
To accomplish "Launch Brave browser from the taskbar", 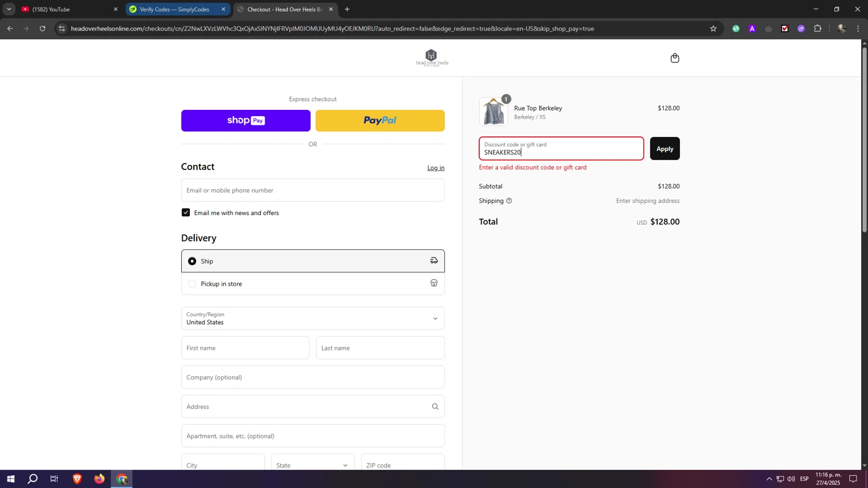I will (x=77, y=479).
